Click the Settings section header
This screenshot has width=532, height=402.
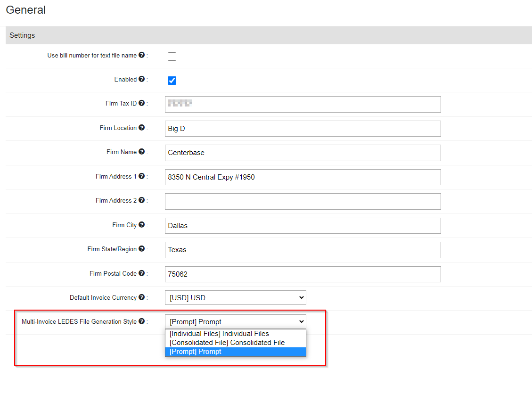[x=22, y=35]
